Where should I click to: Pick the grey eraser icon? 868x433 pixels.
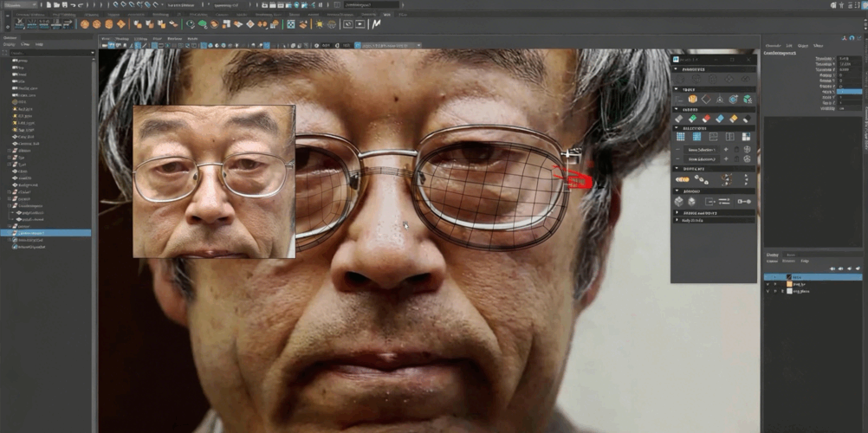tap(679, 119)
